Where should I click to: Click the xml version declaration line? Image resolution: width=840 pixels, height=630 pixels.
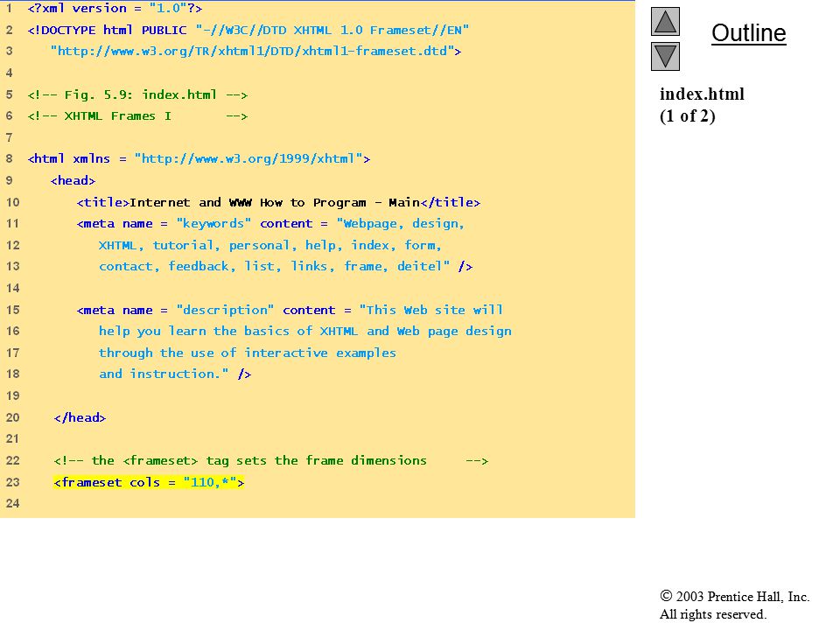click(x=115, y=9)
